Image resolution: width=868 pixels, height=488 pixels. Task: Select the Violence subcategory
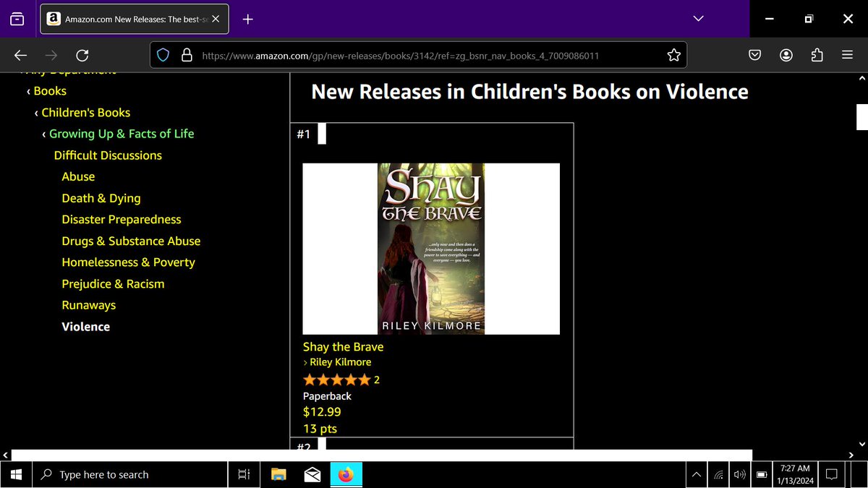[x=86, y=327]
